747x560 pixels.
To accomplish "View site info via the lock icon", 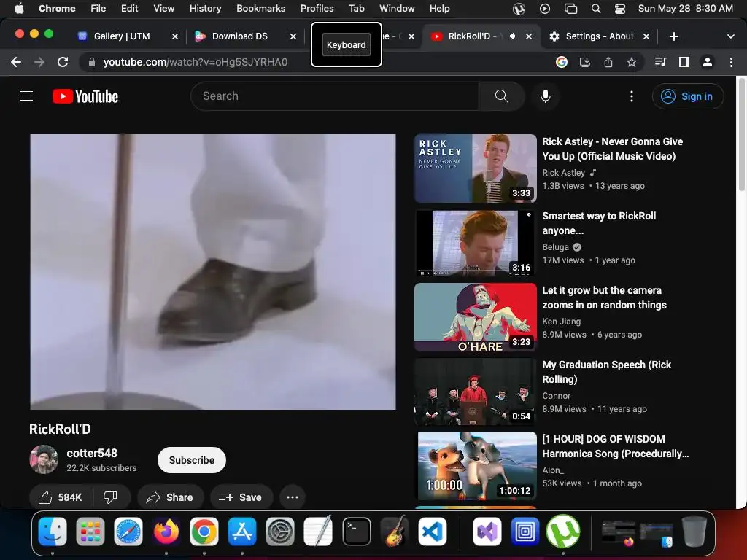I will tap(92, 62).
